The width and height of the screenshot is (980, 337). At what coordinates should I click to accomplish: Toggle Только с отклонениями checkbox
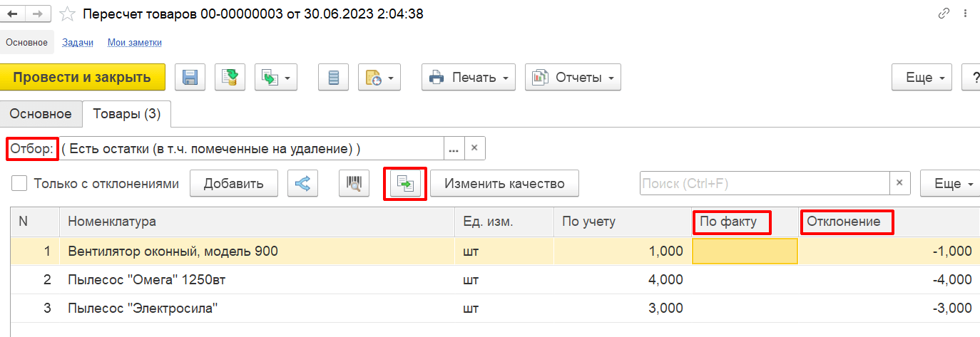tap(21, 183)
